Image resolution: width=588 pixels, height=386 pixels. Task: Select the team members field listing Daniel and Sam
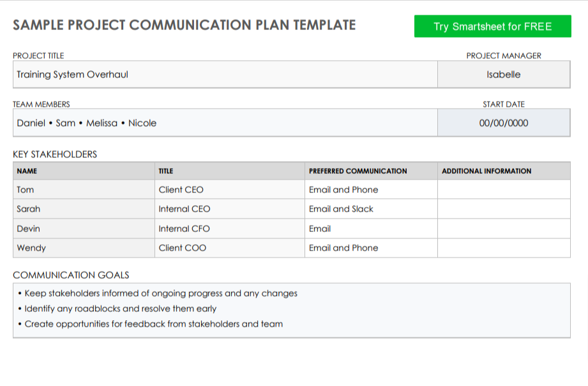point(223,123)
